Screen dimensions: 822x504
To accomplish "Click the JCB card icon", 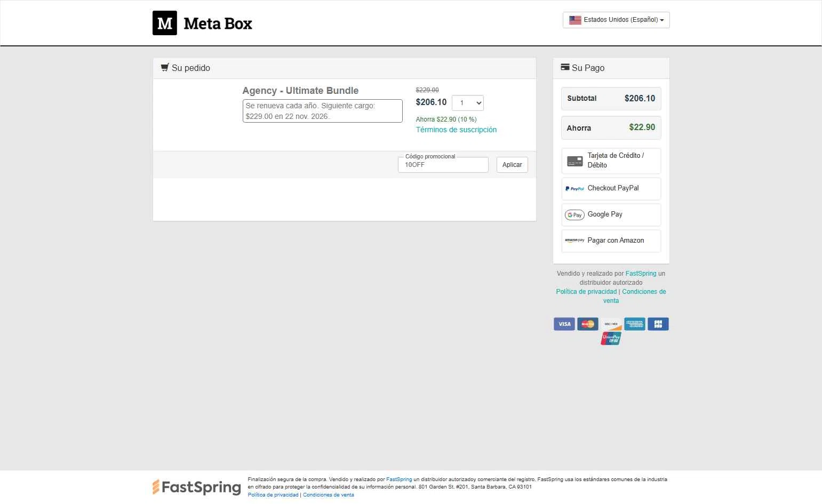I will (658, 324).
